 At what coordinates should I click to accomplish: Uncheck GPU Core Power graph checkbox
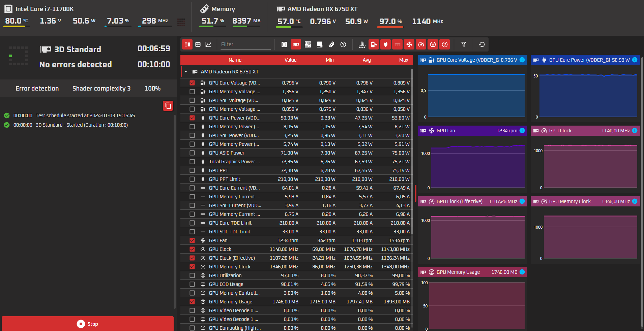[x=192, y=118]
